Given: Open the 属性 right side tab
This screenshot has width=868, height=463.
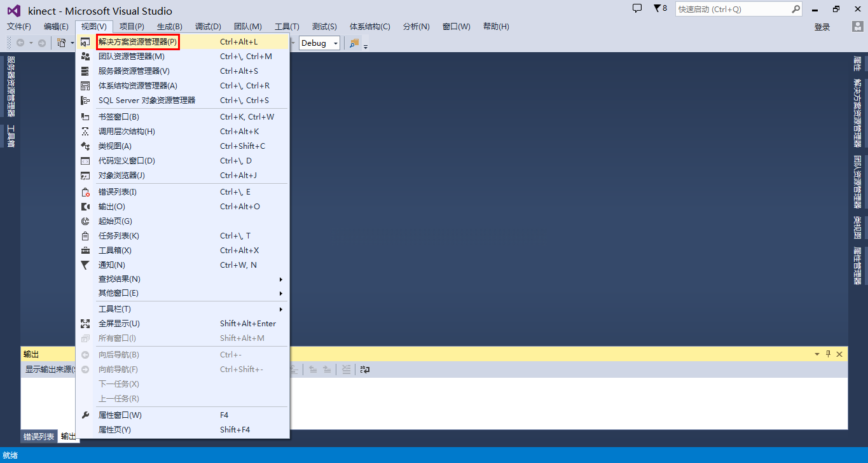Looking at the screenshot, I should [x=857, y=64].
